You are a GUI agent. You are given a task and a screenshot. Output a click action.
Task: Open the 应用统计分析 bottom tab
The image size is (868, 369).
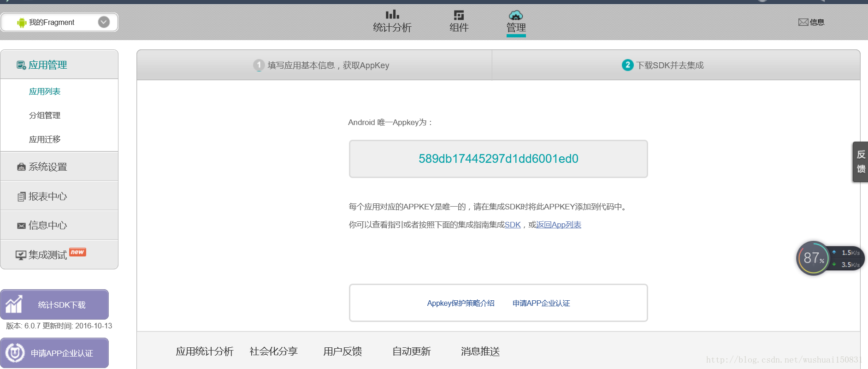[205, 351]
